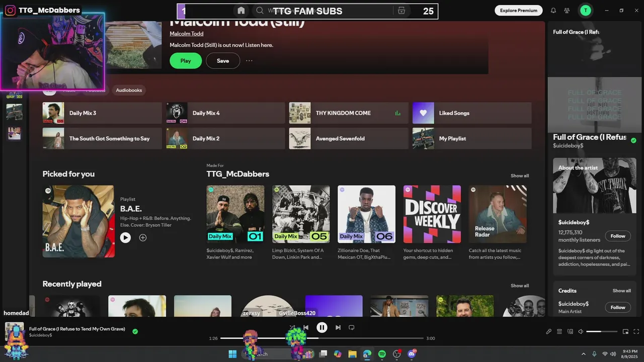644x362 pixels.
Task: Open Daily Mix 01 cover thumbnail
Action: pyautogui.click(x=235, y=214)
